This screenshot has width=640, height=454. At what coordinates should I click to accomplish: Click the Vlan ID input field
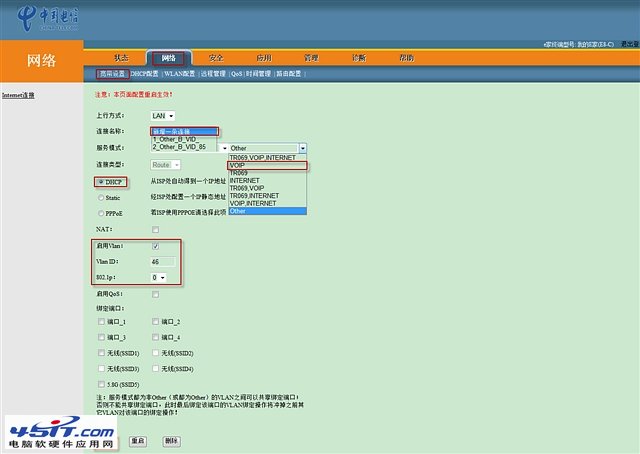pos(163,262)
